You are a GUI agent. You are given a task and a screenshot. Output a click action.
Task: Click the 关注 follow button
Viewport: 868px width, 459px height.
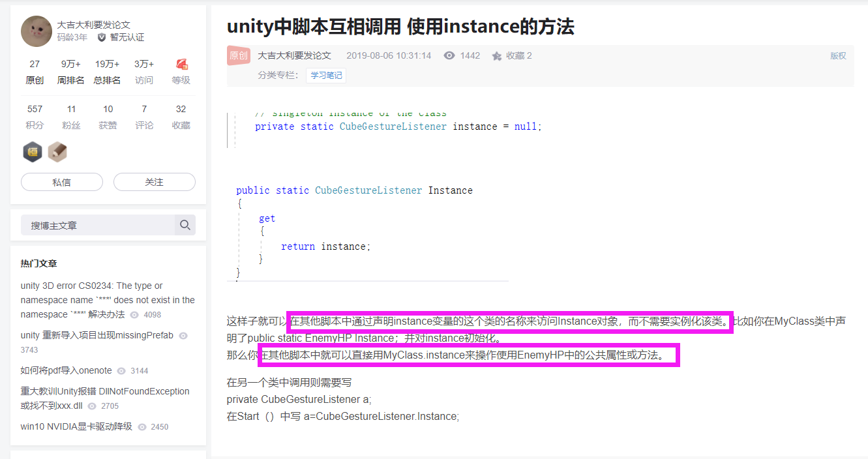coord(155,182)
